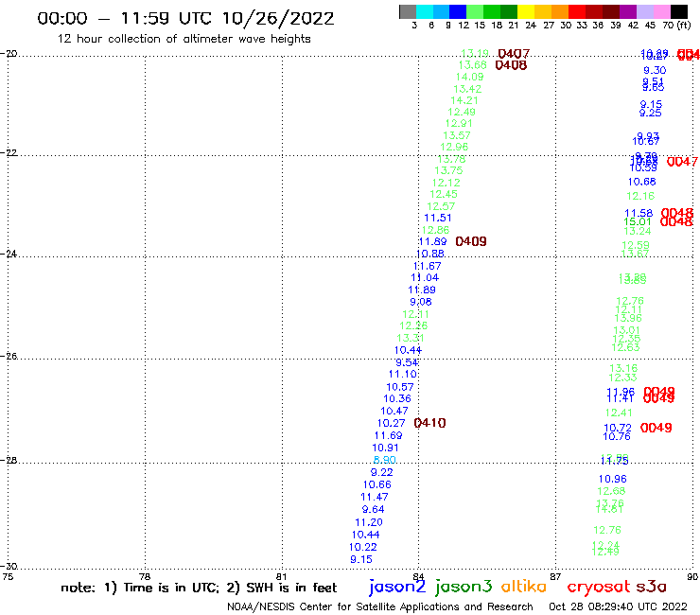Click the 'jason3' satellite label
Screen dimensions: 700x615
[x=464, y=587]
